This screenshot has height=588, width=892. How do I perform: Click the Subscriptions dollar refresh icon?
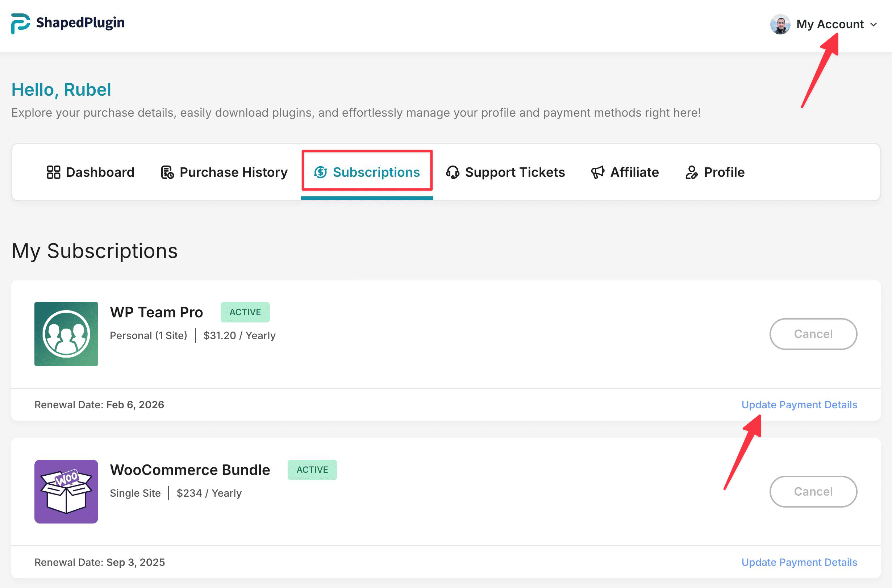[x=321, y=172]
